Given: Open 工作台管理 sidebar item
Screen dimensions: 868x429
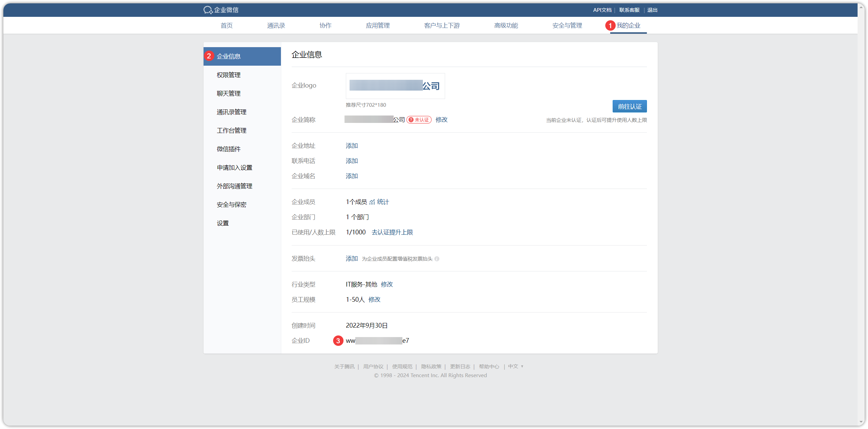Looking at the screenshot, I should pyautogui.click(x=242, y=131).
